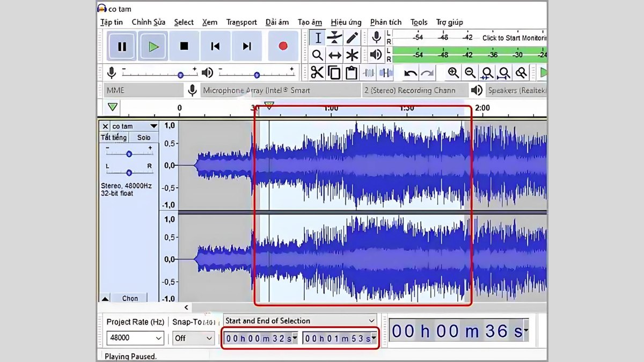This screenshot has height=362, width=644.
Task: Open the Tools menu
Action: [419, 22]
